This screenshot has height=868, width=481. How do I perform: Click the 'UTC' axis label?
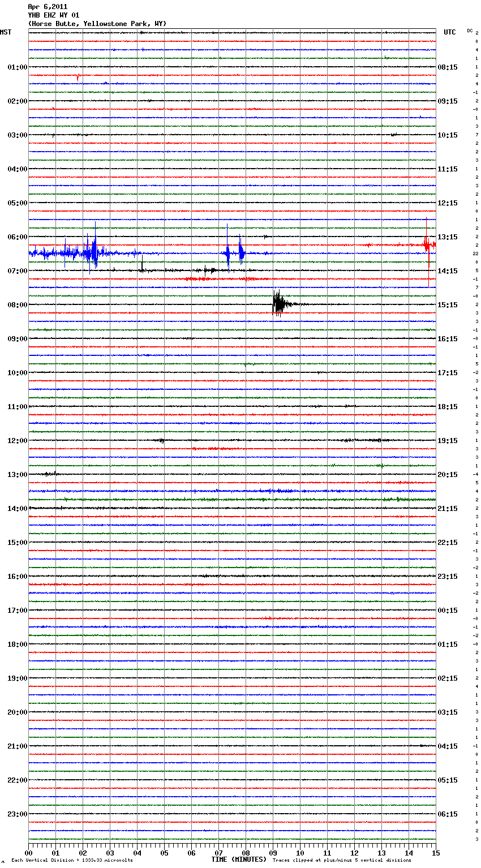click(450, 32)
